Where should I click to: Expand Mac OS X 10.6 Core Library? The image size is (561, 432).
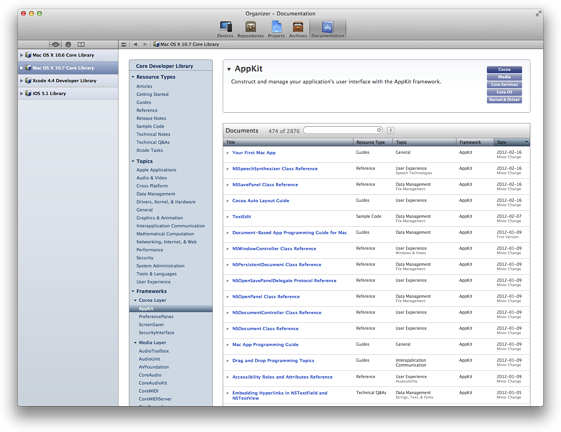(x=21, y=55)
